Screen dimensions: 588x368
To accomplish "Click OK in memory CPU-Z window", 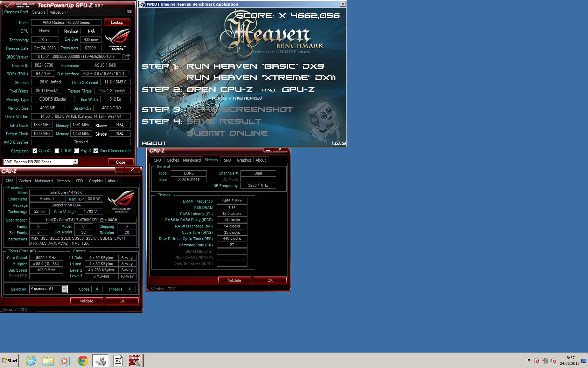I will [270, 280].
